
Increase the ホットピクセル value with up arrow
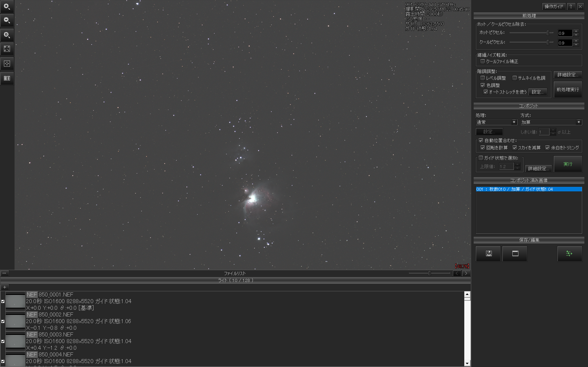[576, 31]
